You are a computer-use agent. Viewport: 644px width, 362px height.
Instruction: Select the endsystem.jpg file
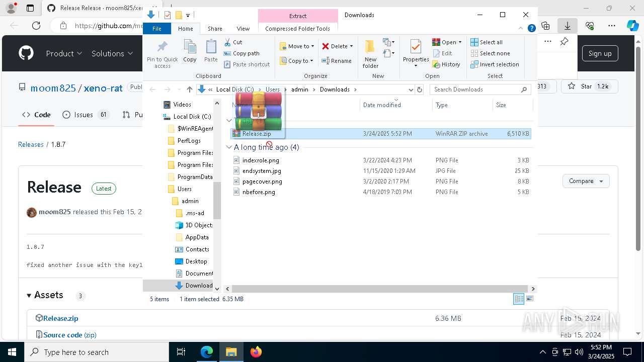coord(262,171)
